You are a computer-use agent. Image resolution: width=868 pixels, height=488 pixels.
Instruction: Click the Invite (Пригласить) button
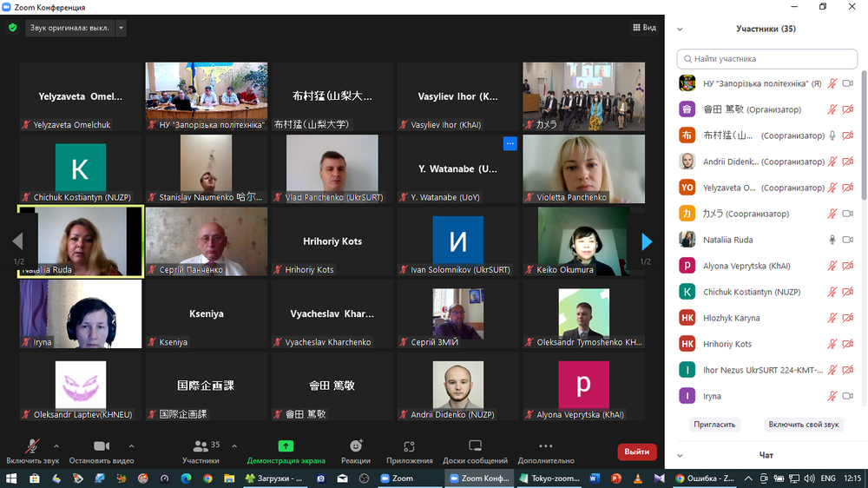coord(714,425)
